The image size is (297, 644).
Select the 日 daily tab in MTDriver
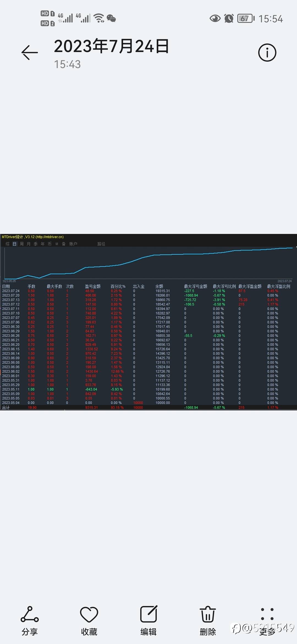pos(15,244)
